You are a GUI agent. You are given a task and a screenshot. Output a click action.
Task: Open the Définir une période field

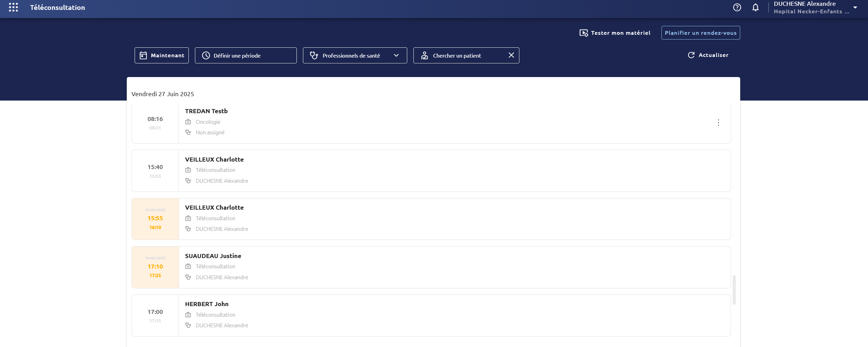246,55
